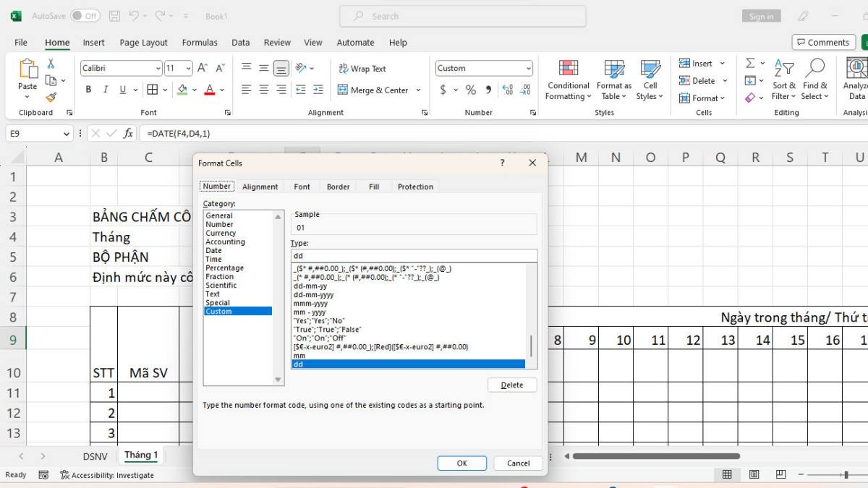Click the zoom slider in status bar

(x=846, y=475)
